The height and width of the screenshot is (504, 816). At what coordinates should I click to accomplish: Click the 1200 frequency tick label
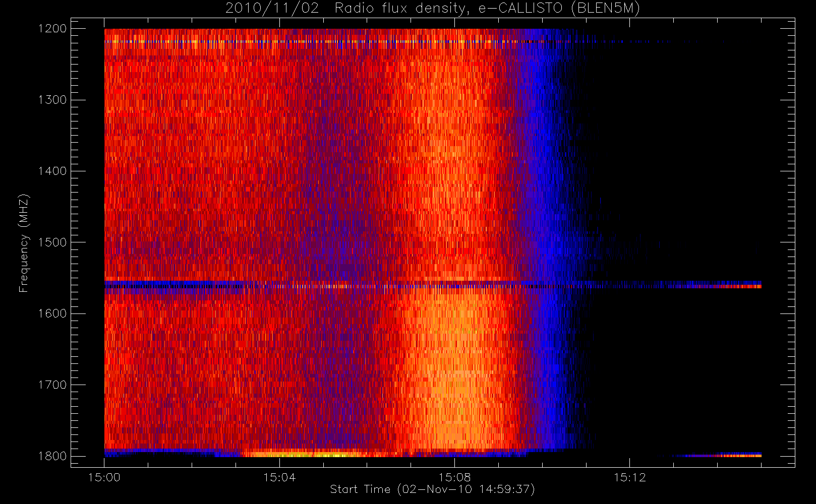(x=52, y=29)
